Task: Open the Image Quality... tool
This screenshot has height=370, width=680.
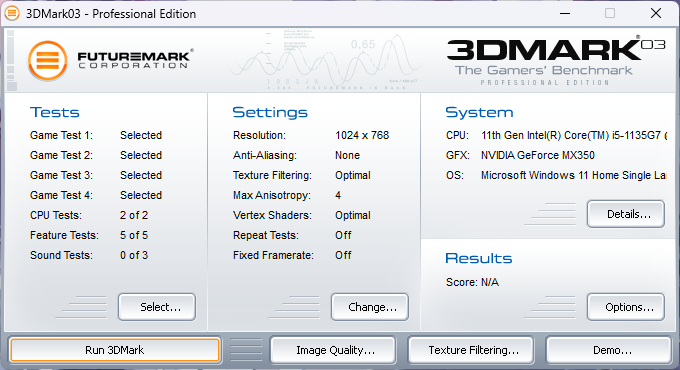Action: 333,350
